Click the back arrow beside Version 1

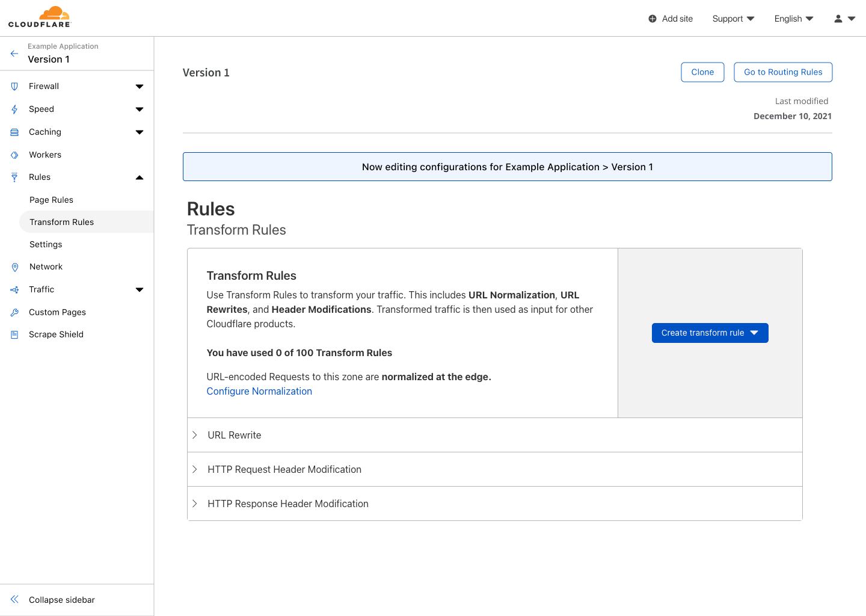point(14,54)
